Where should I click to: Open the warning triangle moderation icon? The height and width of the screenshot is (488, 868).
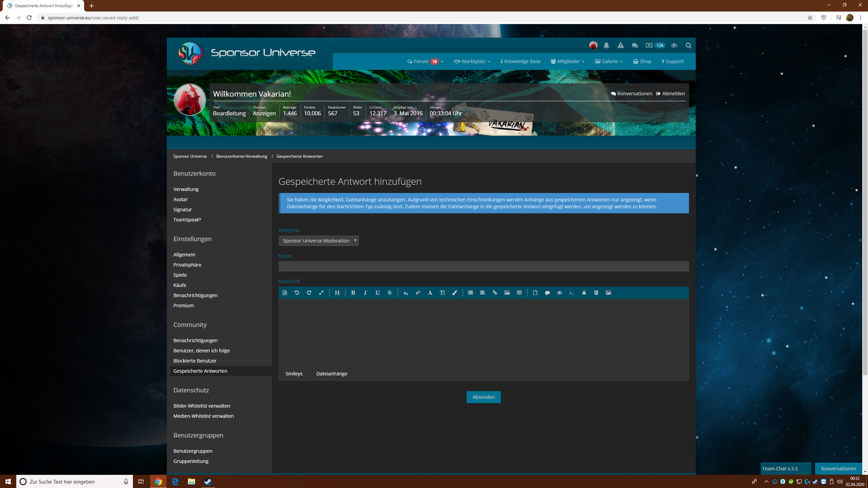[620, 45]
